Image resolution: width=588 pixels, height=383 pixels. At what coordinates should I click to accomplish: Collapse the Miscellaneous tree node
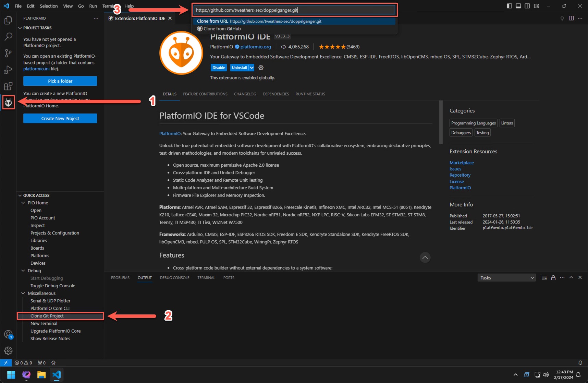point(23,294)
